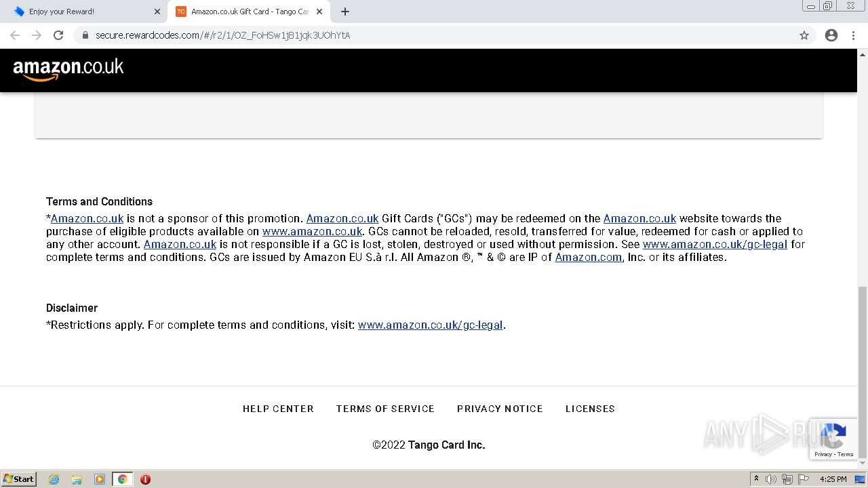Open File Explorer from taskbar
This screenshot has width=868, height=488.
coord(77,479)
